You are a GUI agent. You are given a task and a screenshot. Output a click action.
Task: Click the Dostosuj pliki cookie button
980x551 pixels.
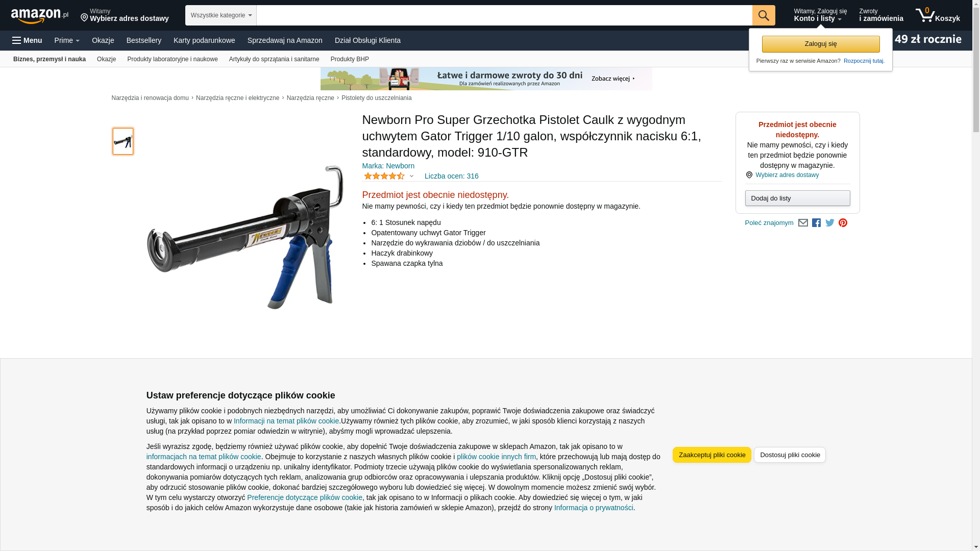(x=790, y=455)
